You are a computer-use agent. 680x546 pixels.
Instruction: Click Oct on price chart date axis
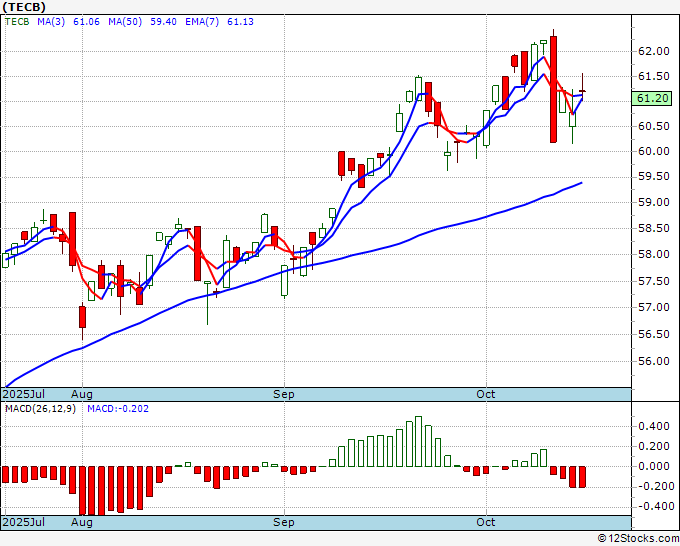coord(485,394)
